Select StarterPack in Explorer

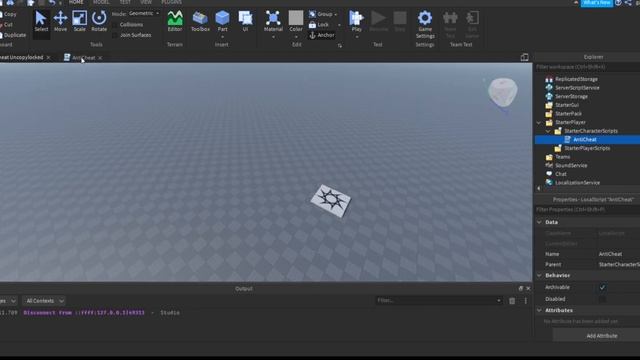pyautogui.click(x=568, y=113)
